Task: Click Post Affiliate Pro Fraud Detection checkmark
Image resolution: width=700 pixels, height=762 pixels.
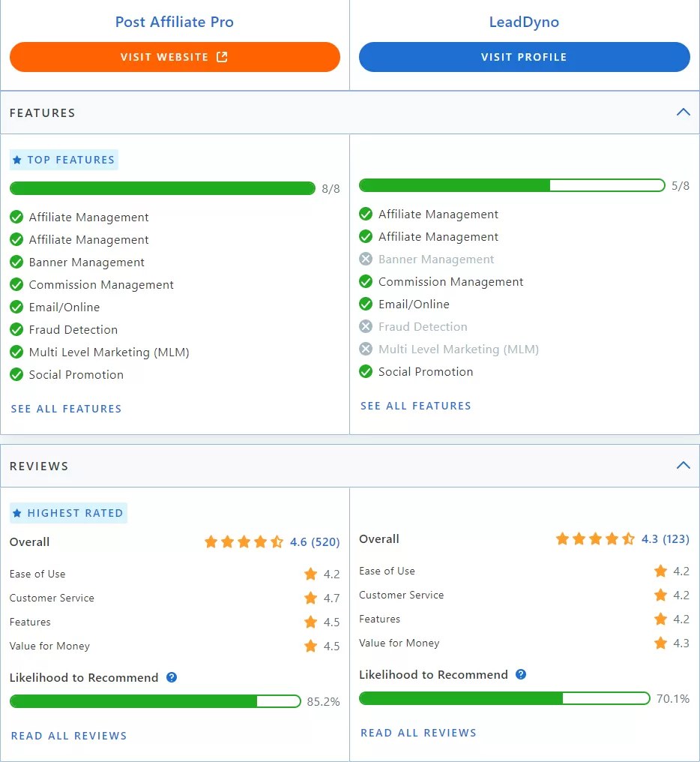Action: (16, 329)
